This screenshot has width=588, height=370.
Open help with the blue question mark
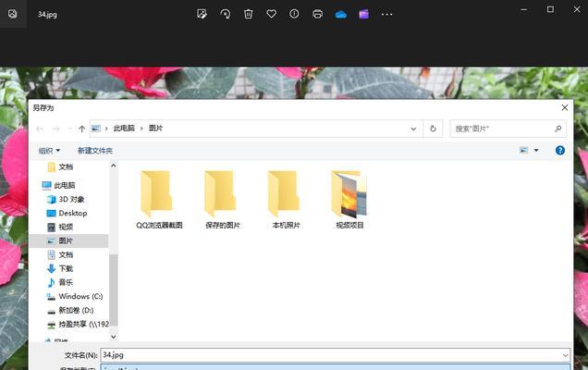[560, 151]
